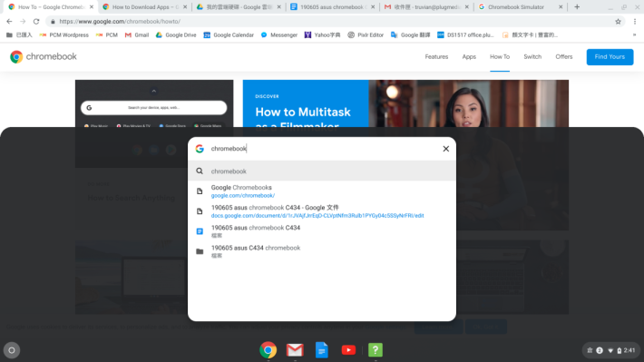Click the Google G icon in the launcher search box

pyautogui.click(x=200, y=149)
